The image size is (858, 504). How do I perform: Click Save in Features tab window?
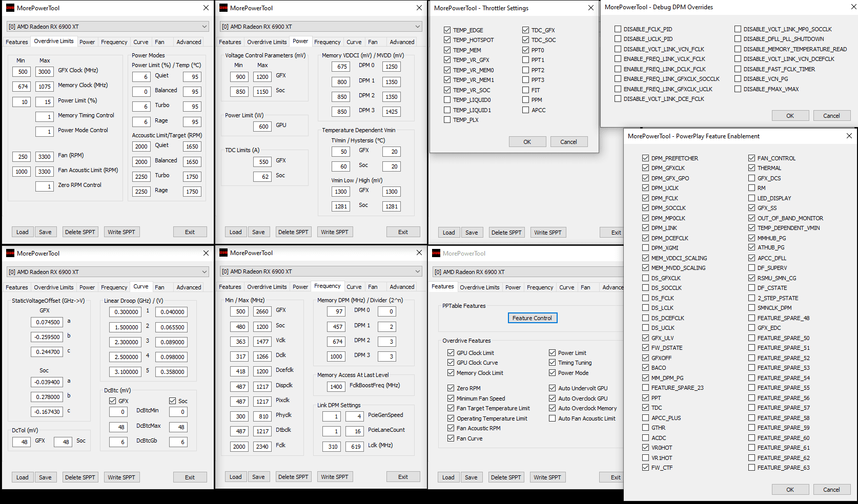[471, 477]
